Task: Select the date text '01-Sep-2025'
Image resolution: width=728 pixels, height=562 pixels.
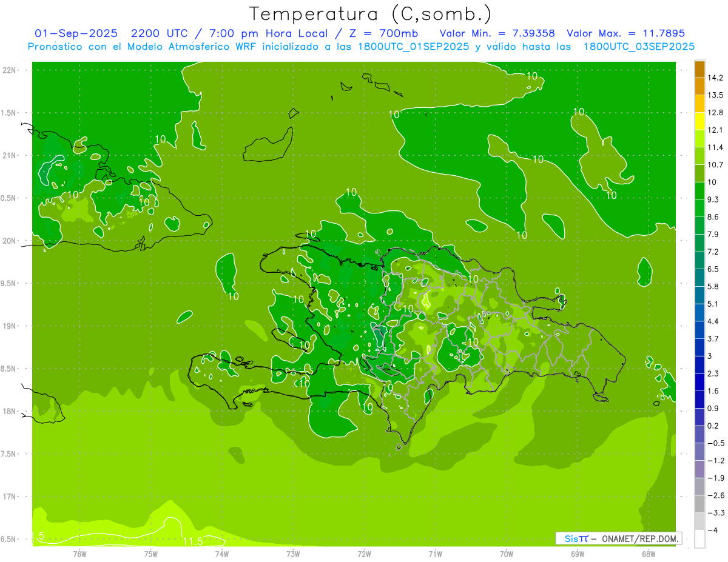Action: [76, 33]
